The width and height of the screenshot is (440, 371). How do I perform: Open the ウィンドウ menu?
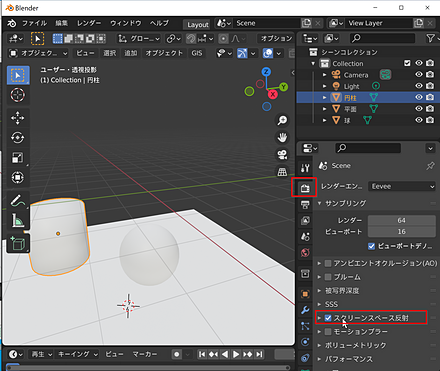(x=126, y=23)
